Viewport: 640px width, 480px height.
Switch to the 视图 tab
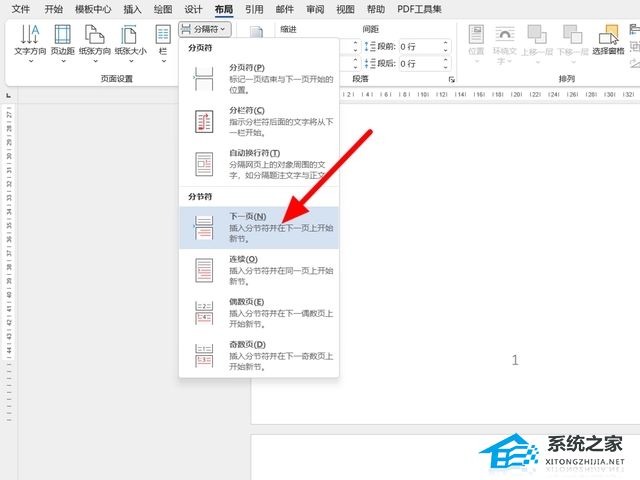(345, 9)
